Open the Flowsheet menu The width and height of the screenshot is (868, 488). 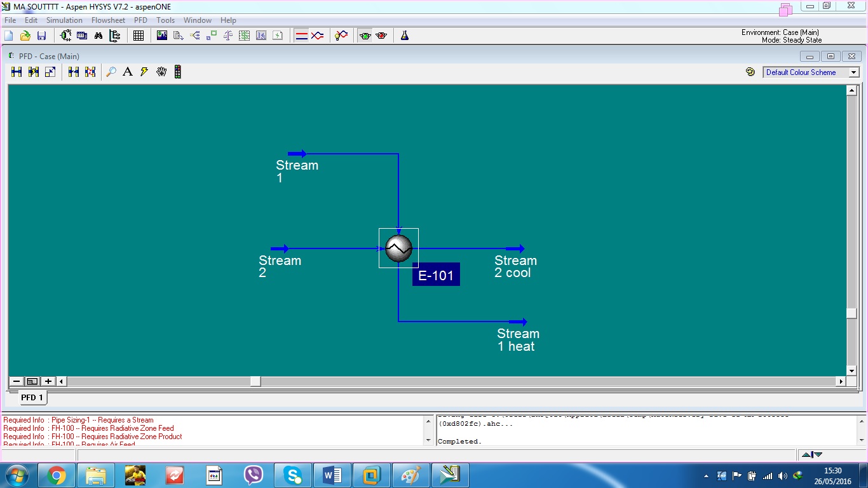pos(108,20)
